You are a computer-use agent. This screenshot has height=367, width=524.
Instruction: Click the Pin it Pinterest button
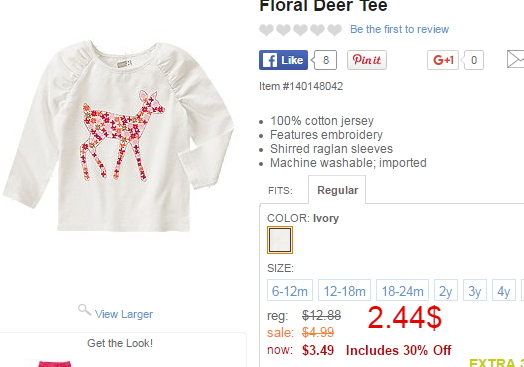click(x=367, y=60)
